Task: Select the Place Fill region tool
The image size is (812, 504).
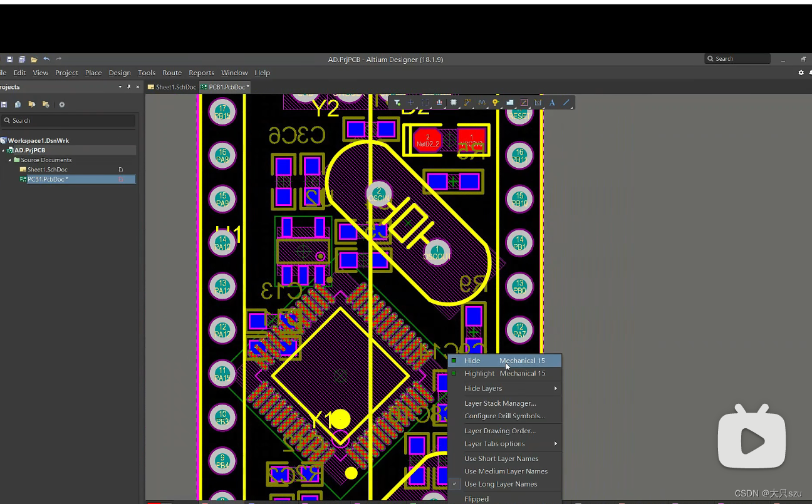Action: pos(524,103)
